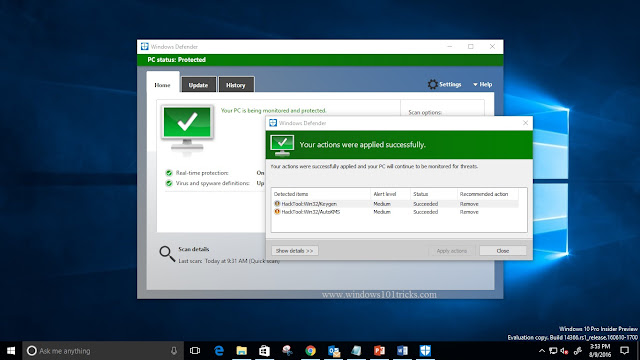Switch to the Update tab
The height and width of the screenshot is (360, 640).
pyautogui.click(x=198, y=84)
